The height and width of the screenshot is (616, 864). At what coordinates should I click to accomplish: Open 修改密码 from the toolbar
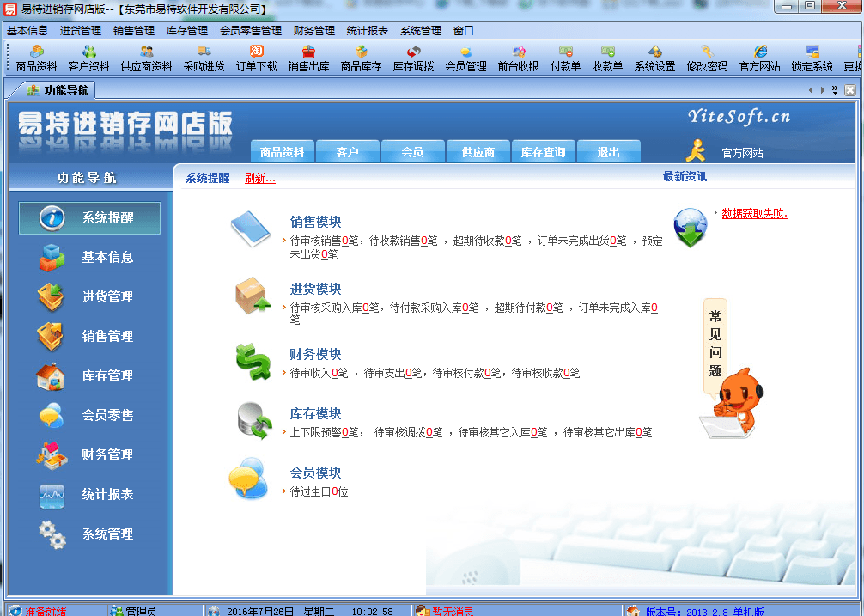[x=707, y=58]
